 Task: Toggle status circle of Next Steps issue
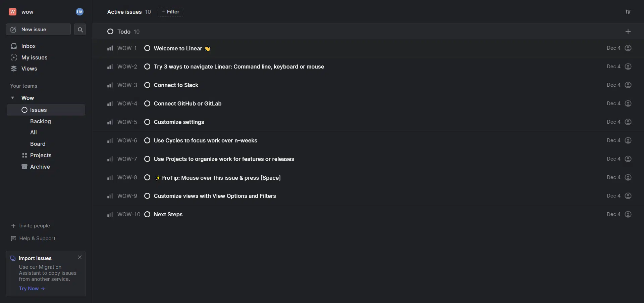pos(147,214)
